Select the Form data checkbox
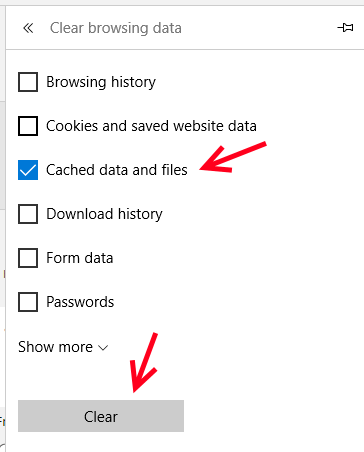The image size is (364, 452). tap(28, 258)
